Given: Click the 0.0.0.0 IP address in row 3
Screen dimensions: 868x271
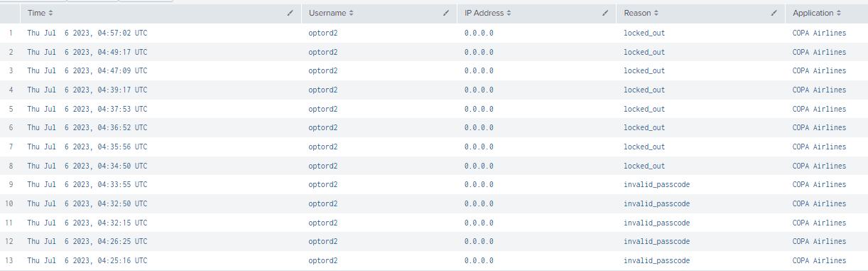Looking at the screenshot, I should [x=479, y=71].
